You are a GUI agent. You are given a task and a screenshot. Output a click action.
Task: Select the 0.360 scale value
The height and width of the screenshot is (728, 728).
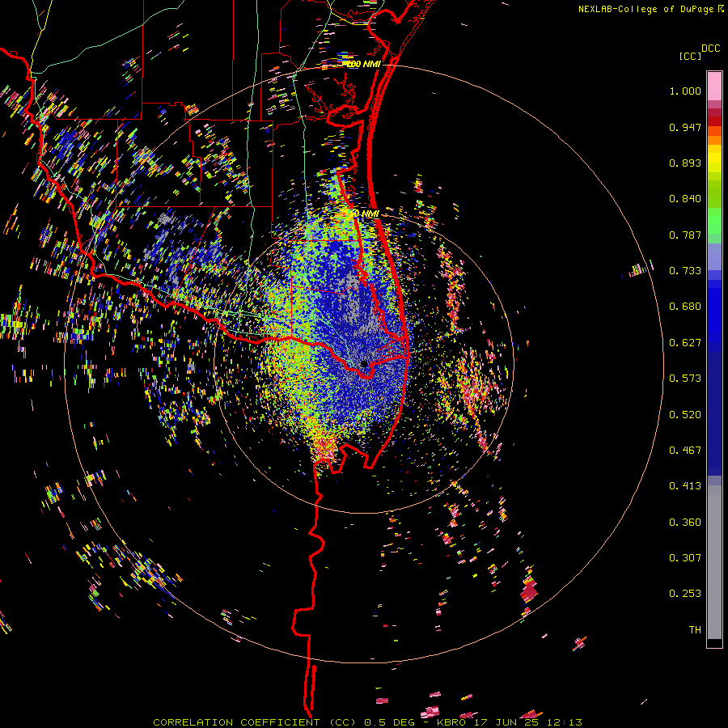[685, 523]
